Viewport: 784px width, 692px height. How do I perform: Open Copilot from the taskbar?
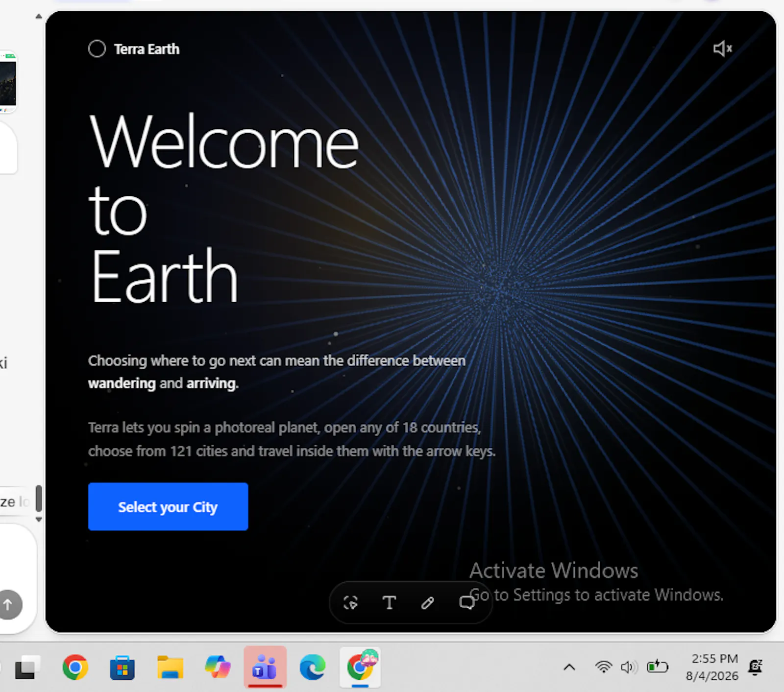[x=218, y=667]
